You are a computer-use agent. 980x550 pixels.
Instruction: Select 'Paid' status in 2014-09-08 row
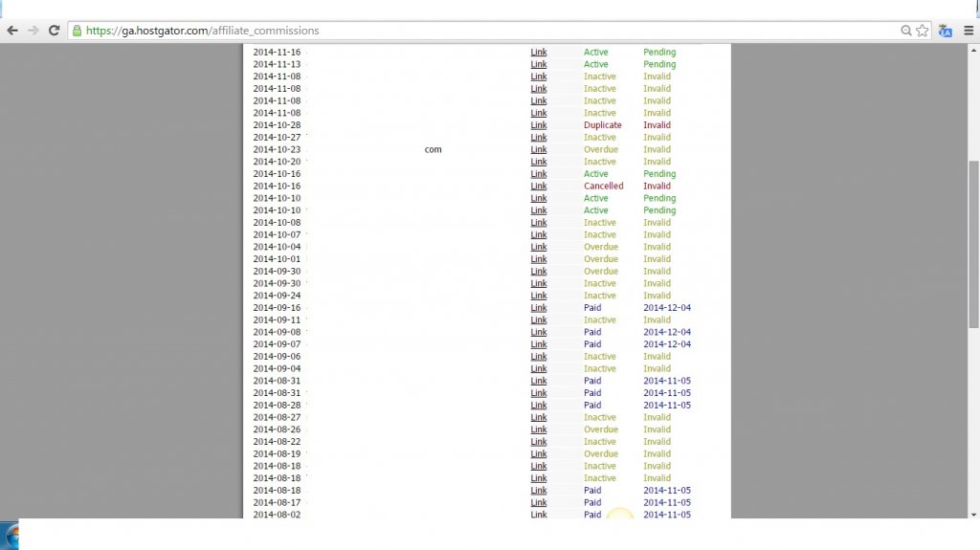point(592,332)
